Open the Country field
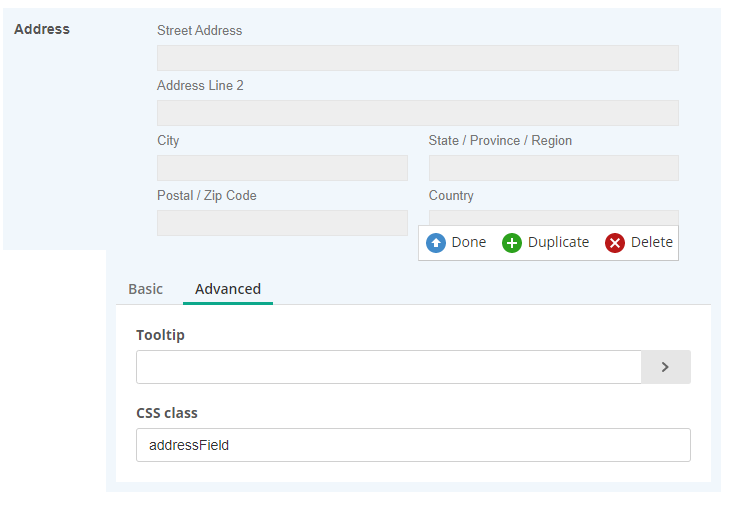This screenshot has width=729, height=510. click(x=553, y=217)
